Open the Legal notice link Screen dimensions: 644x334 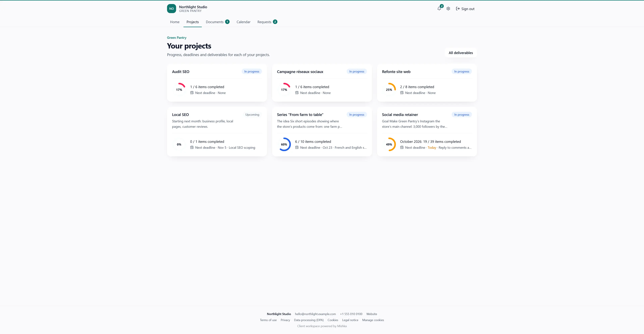(x=350, y=320)
